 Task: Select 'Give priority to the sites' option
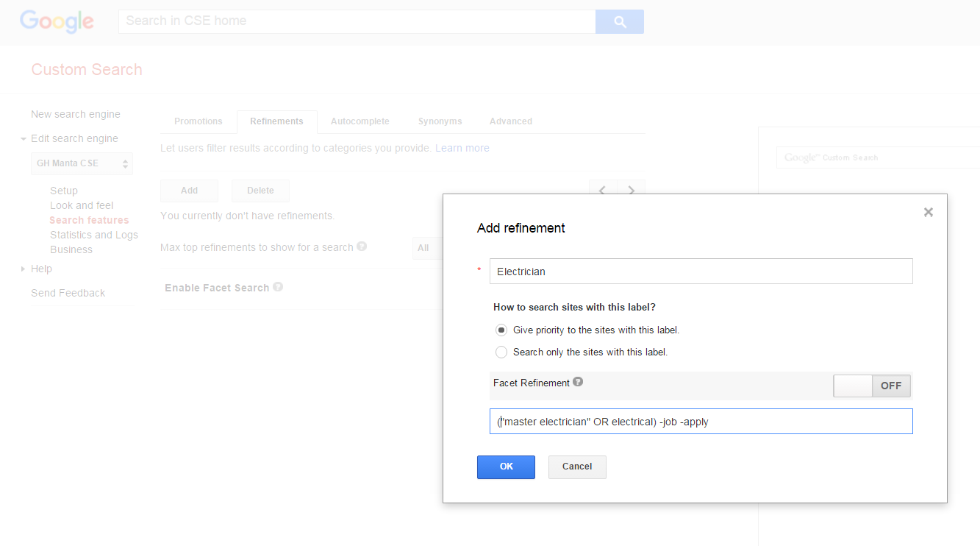coord(501,330)
